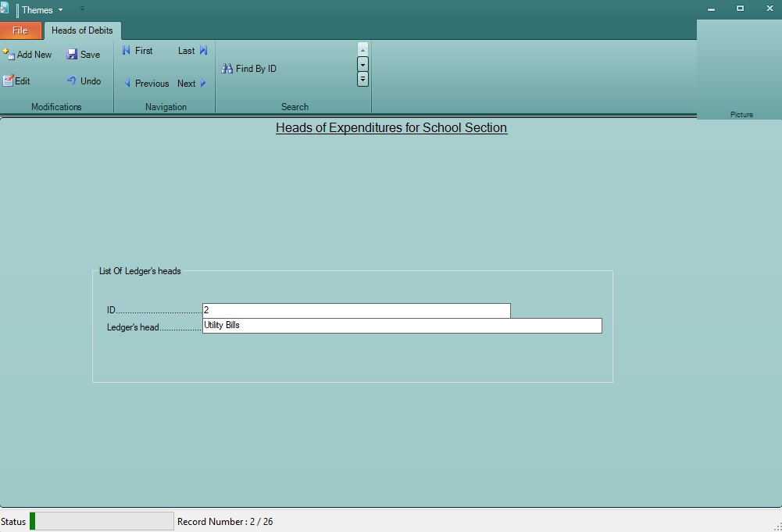This screenshot has height=532, width=782.
Task: Switch to the File tab
Action: tap(20, 30)
